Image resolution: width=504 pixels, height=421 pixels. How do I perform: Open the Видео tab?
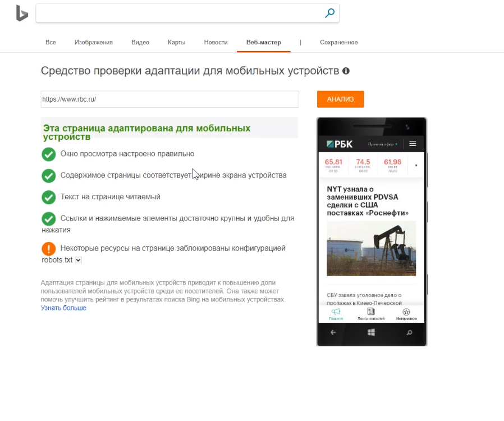tap(140, 42)
